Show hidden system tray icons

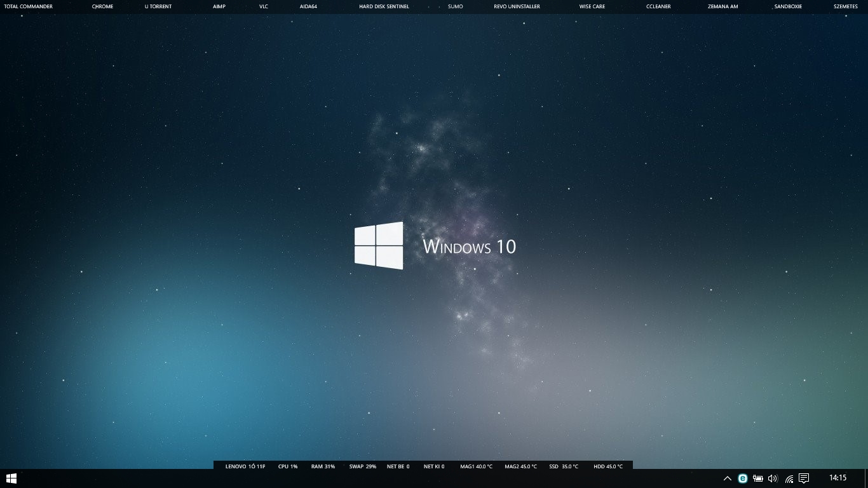point(728,478)
